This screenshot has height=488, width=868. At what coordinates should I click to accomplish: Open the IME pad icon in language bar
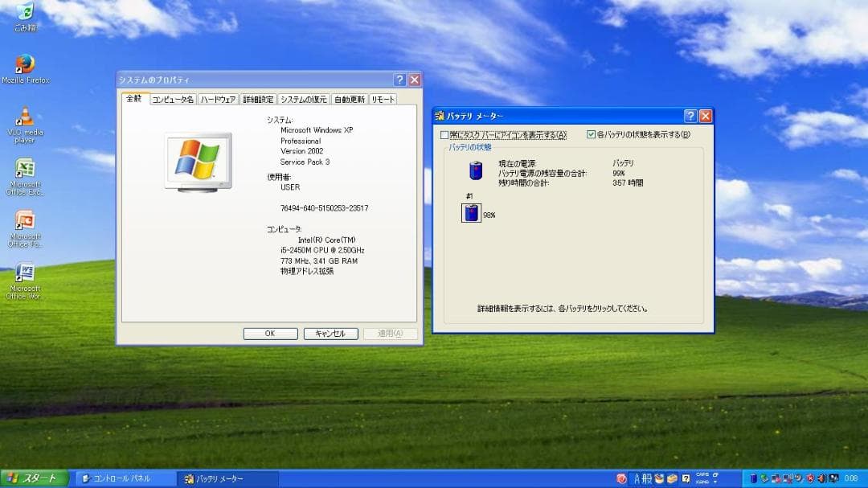pos(659,478)
